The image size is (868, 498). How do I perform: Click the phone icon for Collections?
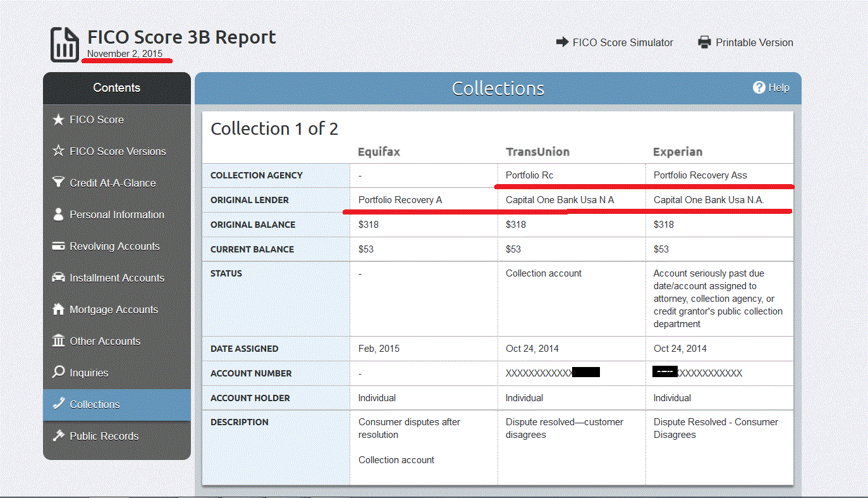pyautogui.click(x=58, y=404)
